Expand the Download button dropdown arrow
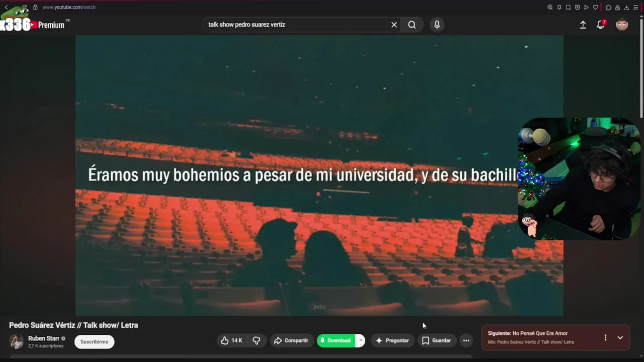644x362 pixels. (360, 340)
